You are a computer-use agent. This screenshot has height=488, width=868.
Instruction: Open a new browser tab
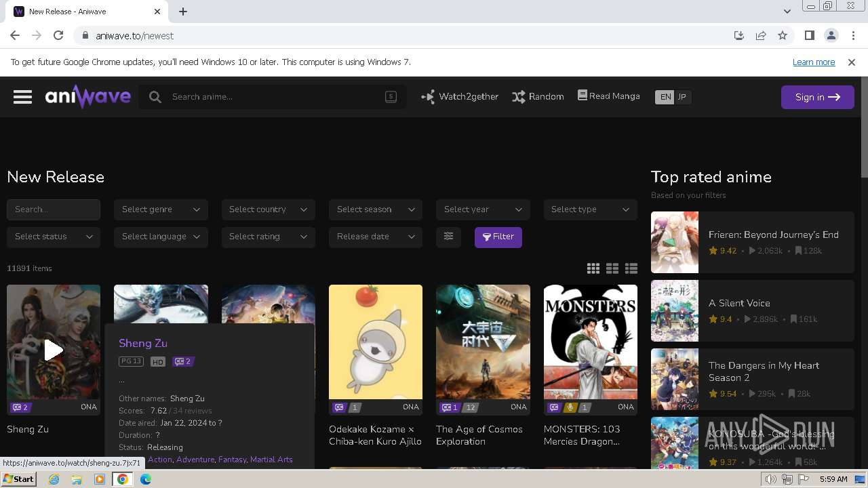tap(183, 11)
